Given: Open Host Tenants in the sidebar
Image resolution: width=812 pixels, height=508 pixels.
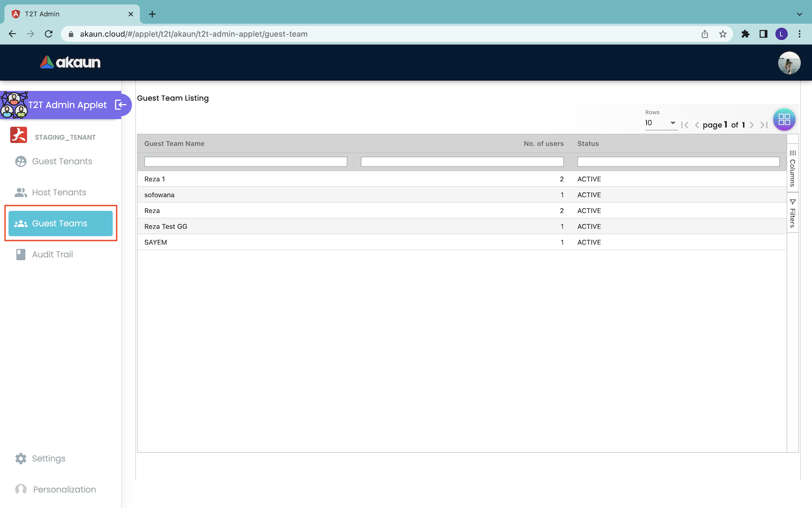Looking at the screenshot, I should (61, 192).
